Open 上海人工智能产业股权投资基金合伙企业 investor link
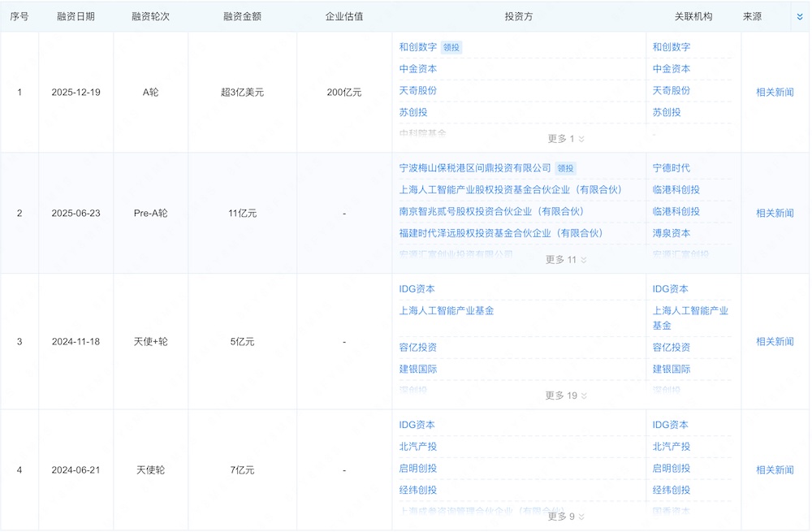This screenshot has height=532, width=812. point(510,190)
